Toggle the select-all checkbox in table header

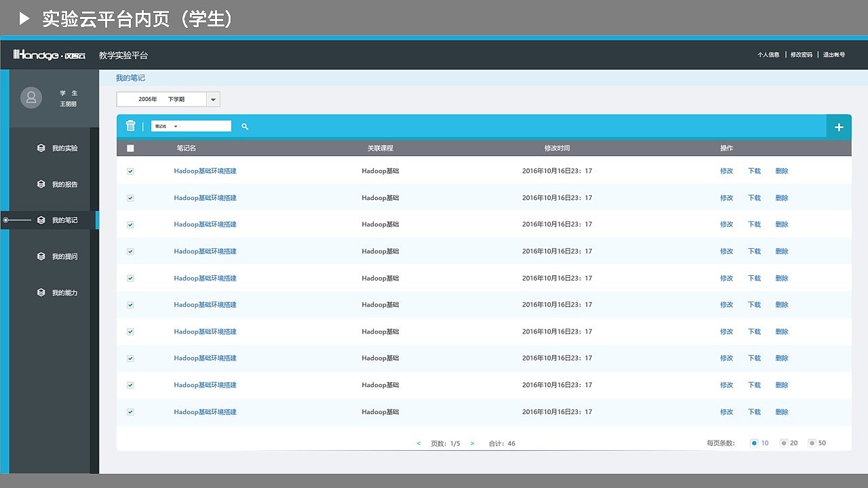pos(130,148)
